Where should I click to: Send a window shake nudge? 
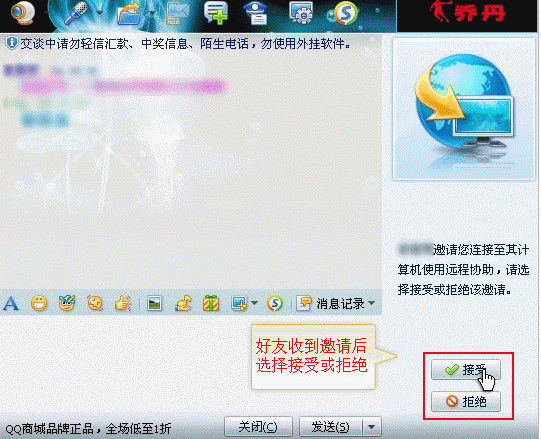[x=95, y=303]
